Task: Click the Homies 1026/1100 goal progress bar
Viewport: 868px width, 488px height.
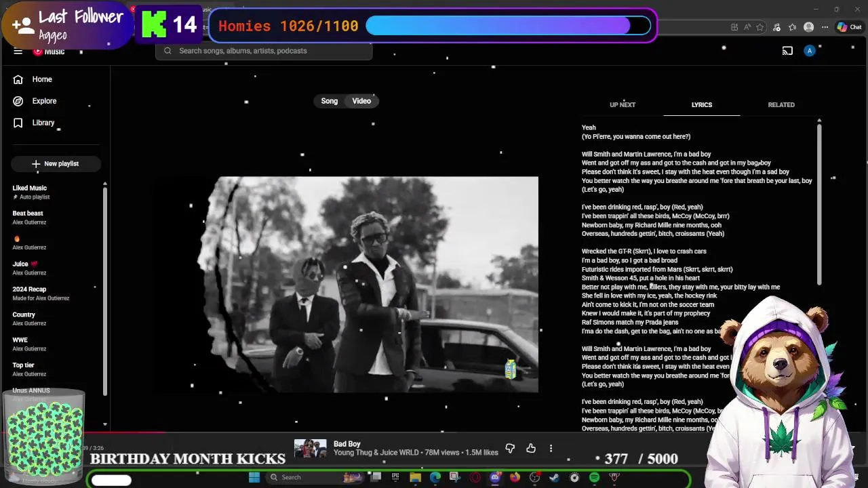Action: pos(508,26)
